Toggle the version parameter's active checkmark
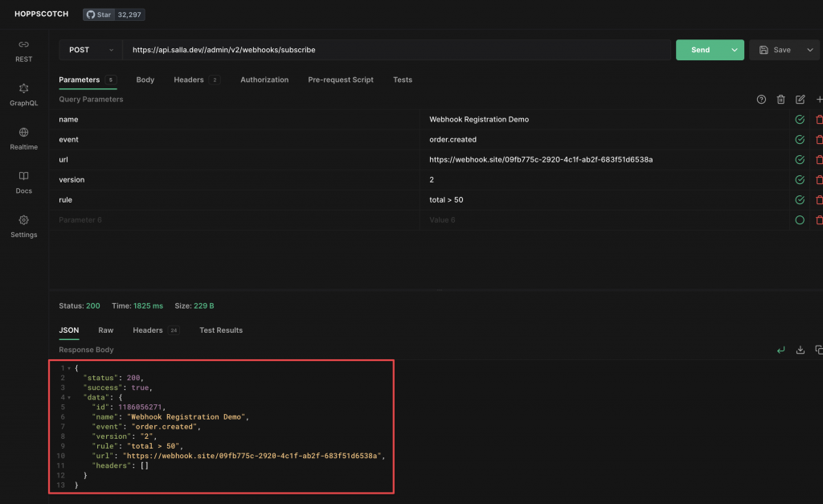 pos(800,179)
